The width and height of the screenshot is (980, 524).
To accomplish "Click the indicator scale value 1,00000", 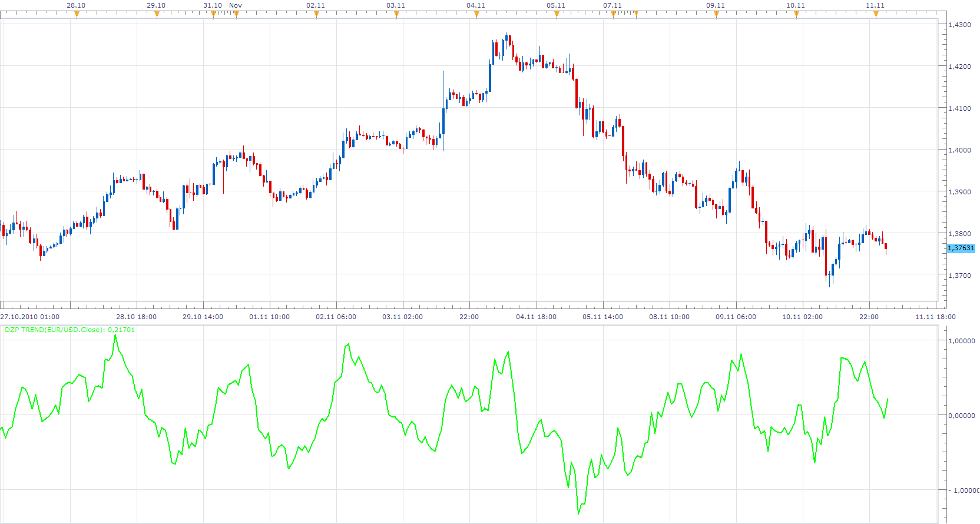I will point(962,341).
